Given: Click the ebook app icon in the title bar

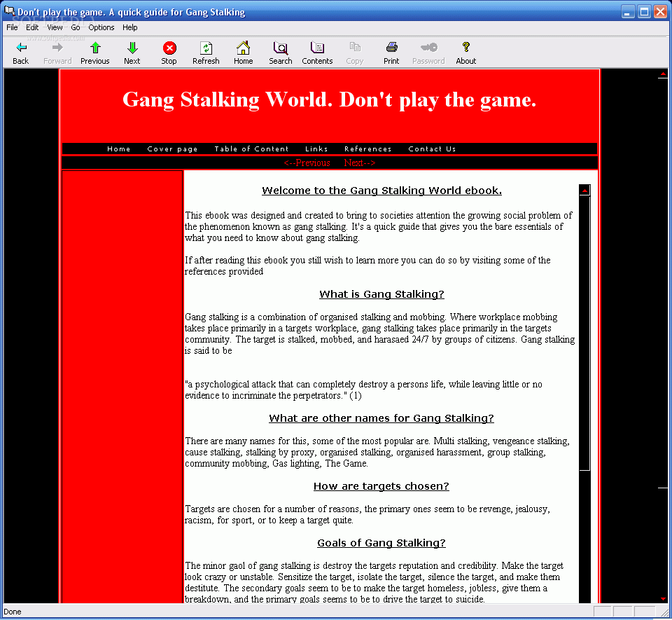Looking at the screenshot, I should coord(9,11).
